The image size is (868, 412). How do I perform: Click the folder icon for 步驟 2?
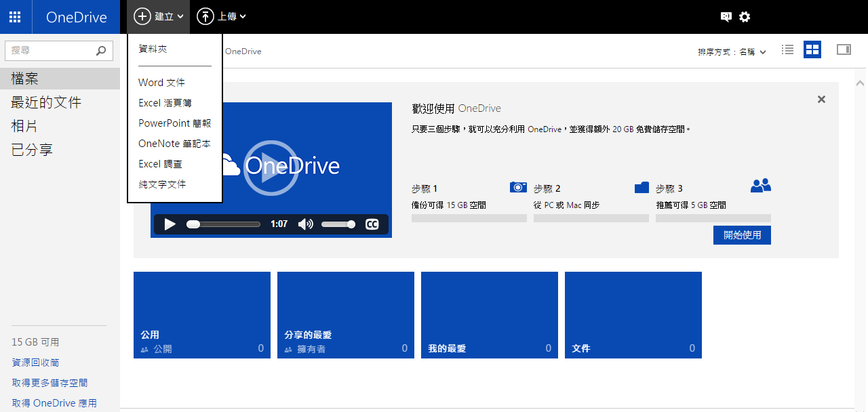(x=642, y=187)
